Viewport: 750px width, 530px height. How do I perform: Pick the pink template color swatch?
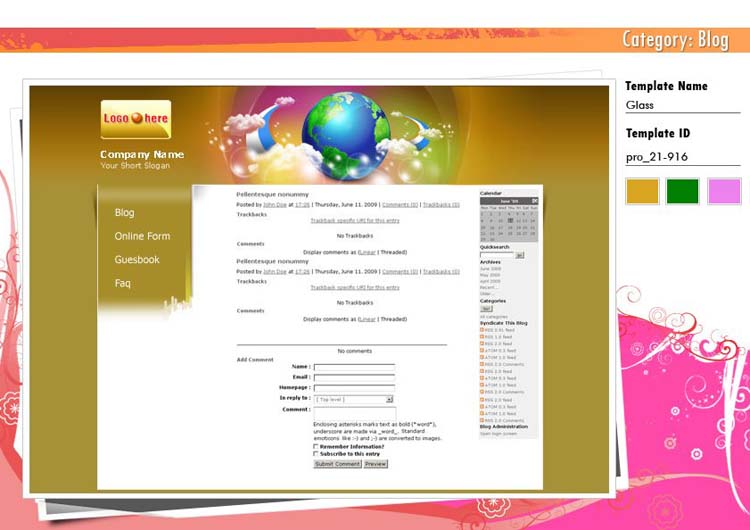click(x=724, y=191)
